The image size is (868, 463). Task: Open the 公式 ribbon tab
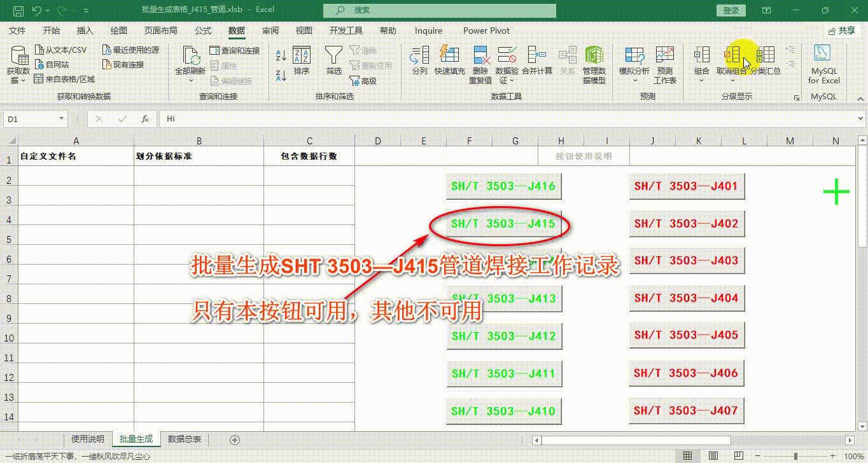[x=203, y=31]
